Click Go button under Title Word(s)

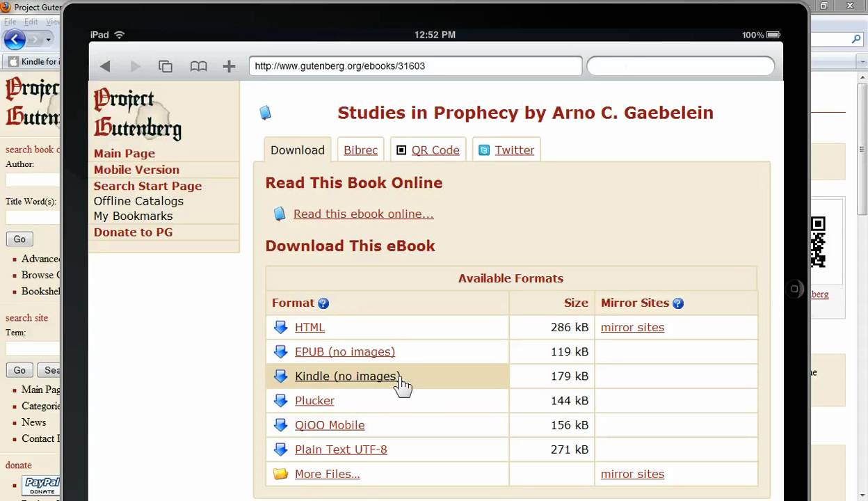click(19, 239)
